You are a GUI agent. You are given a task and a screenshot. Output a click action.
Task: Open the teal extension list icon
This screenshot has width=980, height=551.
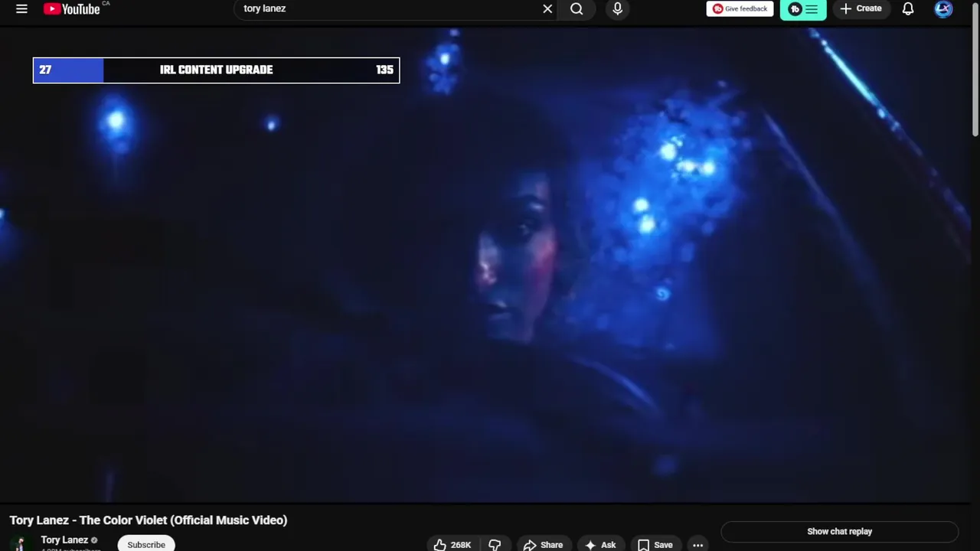(x=803, y=9)
